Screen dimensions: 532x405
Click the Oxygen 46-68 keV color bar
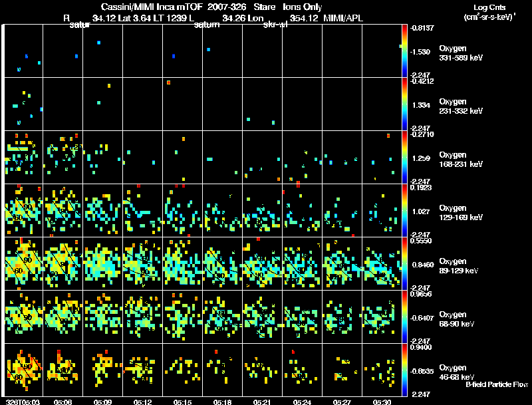[x=406, y=370]
